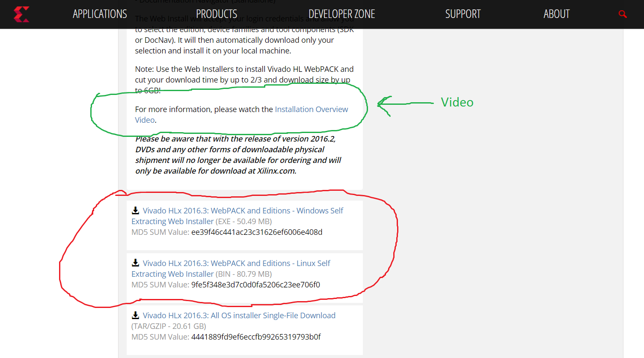The image size is (644, 358).
Task: Click the Xilinx logo icon
Action: 21,14
